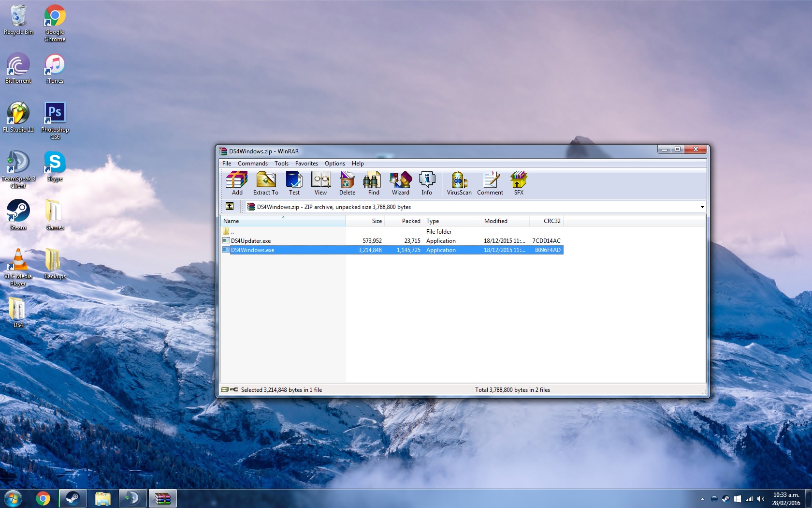This screenshot has height=508, width=812.
Task: Open Windows Explorer from the taskbar
Action: [102, 498]
